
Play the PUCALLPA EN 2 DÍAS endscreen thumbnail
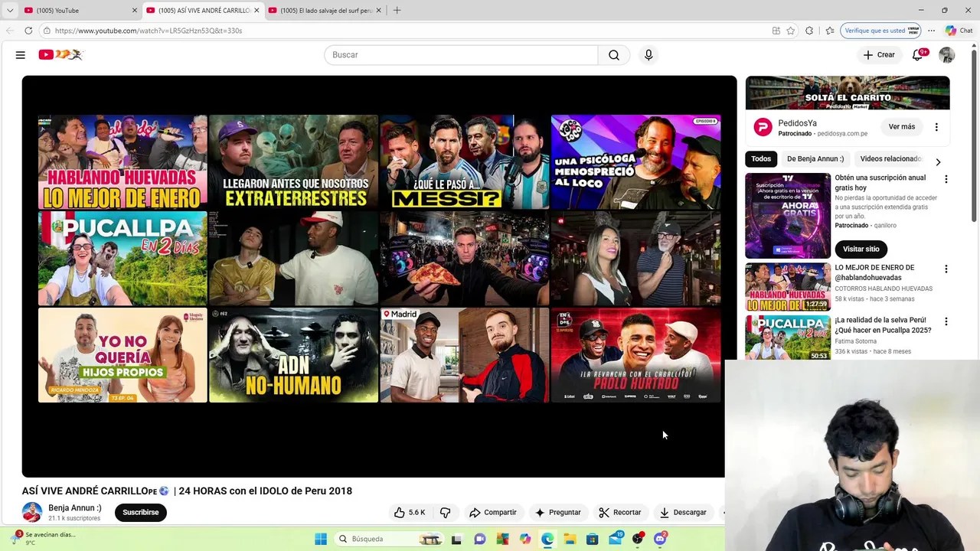click(122, 259)
